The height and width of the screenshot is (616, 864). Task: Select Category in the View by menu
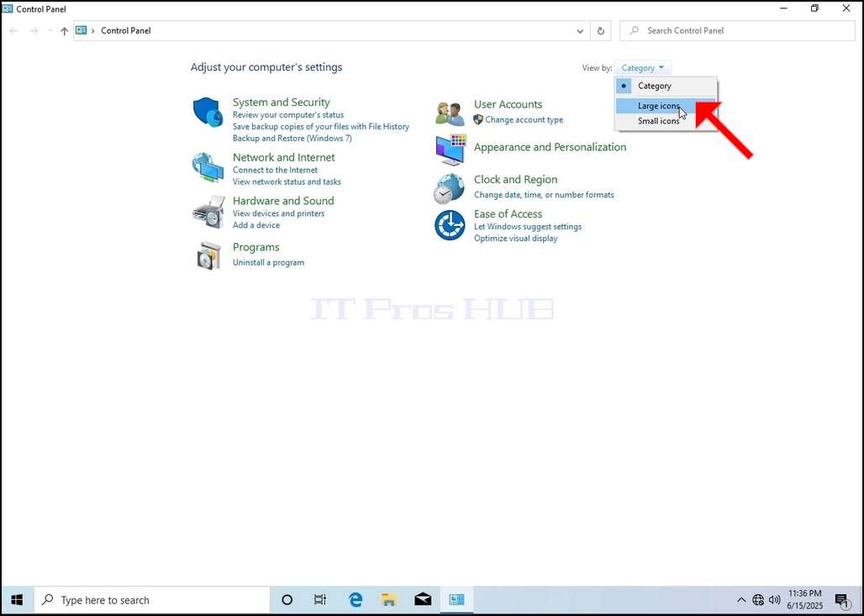[666, 86]
